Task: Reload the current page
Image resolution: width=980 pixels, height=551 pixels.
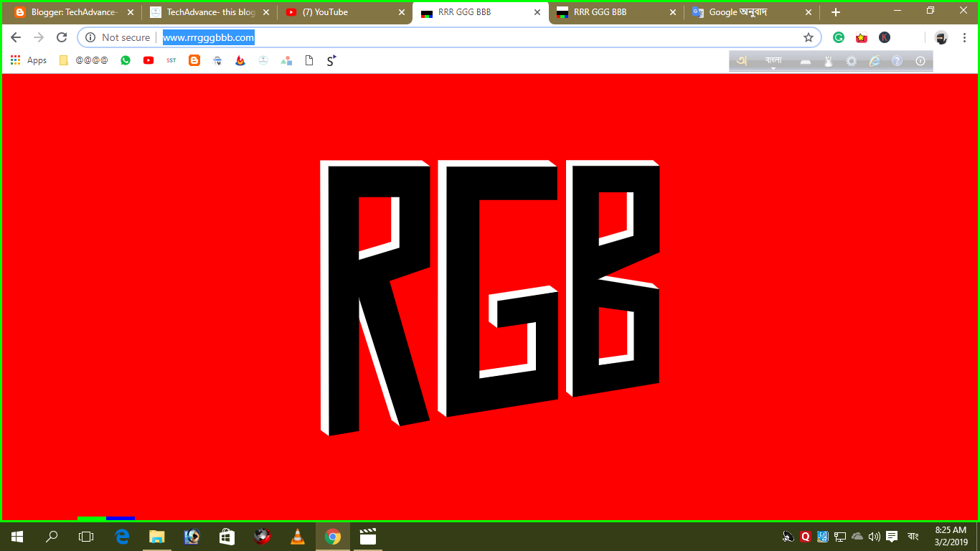Action: 62,37
